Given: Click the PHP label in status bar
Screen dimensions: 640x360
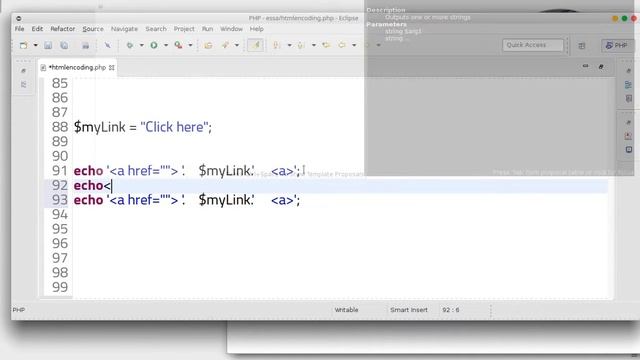Looking at the screenshot, I should (x=19, y=310).
